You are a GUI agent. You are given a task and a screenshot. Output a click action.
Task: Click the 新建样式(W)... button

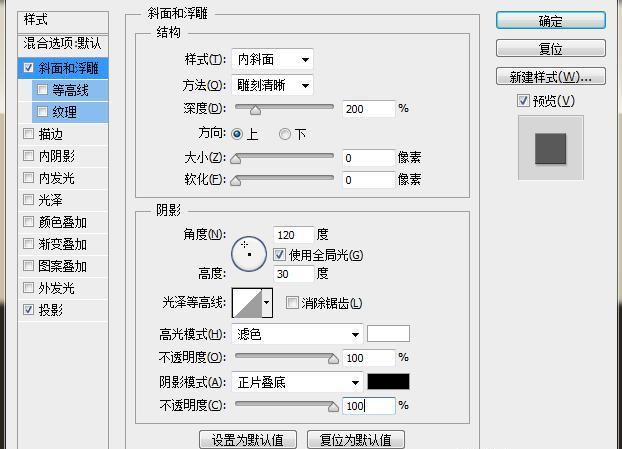tap(551, 76)
